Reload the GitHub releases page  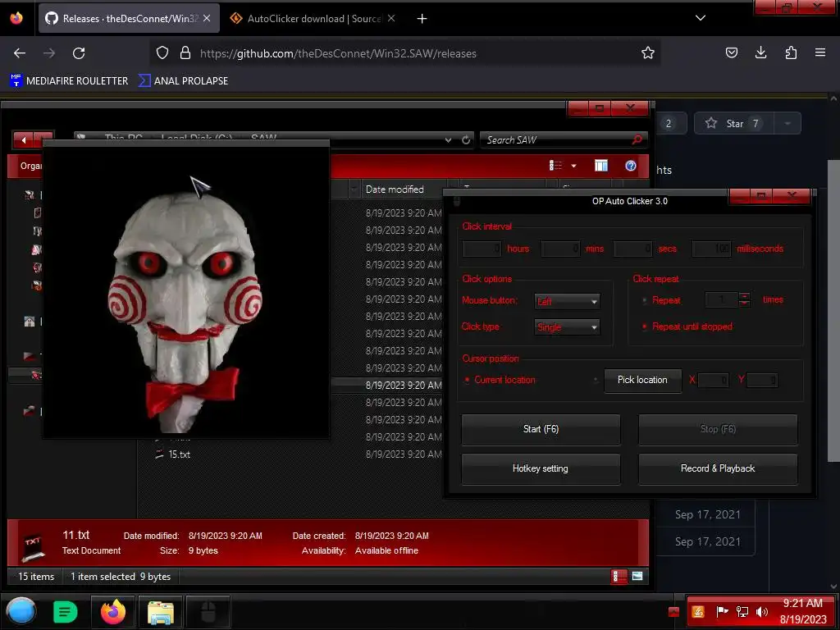point(79,53)
